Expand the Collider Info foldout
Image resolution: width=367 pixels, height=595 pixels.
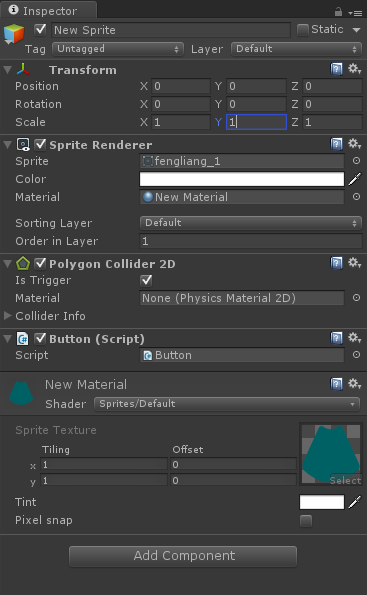coord(7,315)
